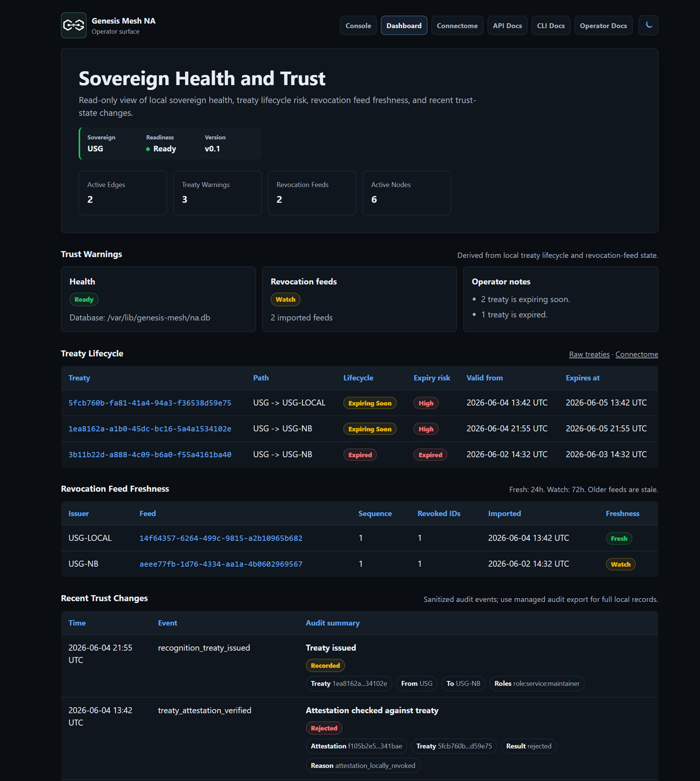Click the Genesis Mesh logo icon
Viewport: 700px width, 781px height.
coord(74,25)
